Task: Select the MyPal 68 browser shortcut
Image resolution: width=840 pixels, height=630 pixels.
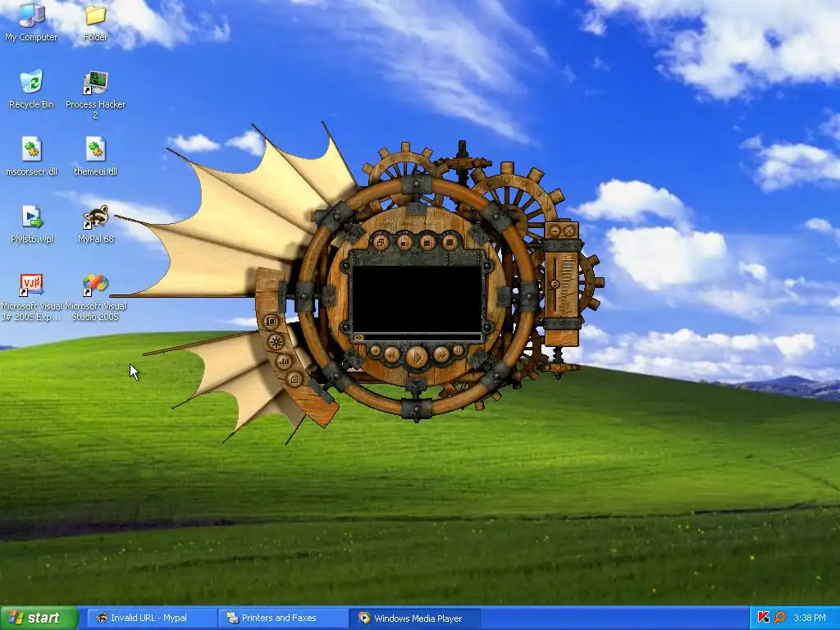Action: [96, 224]
